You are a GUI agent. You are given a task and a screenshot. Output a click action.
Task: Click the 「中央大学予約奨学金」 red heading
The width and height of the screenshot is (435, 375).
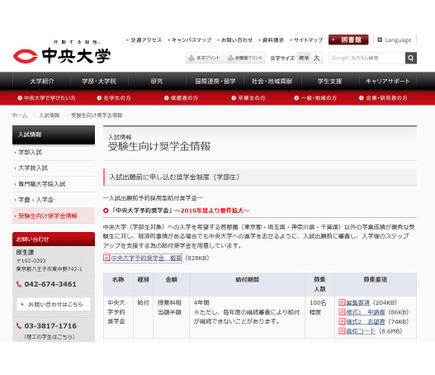coord(180,211)
